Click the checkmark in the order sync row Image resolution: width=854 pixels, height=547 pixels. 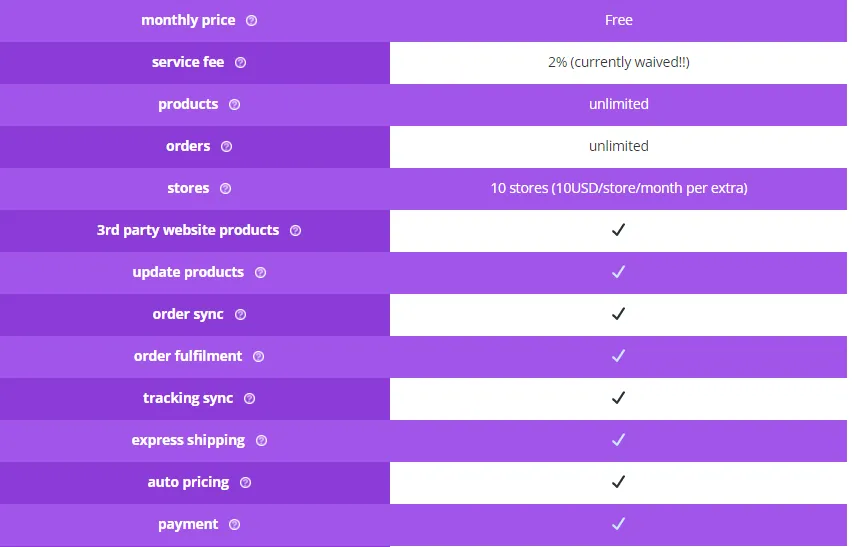click(x=618, y=314)
